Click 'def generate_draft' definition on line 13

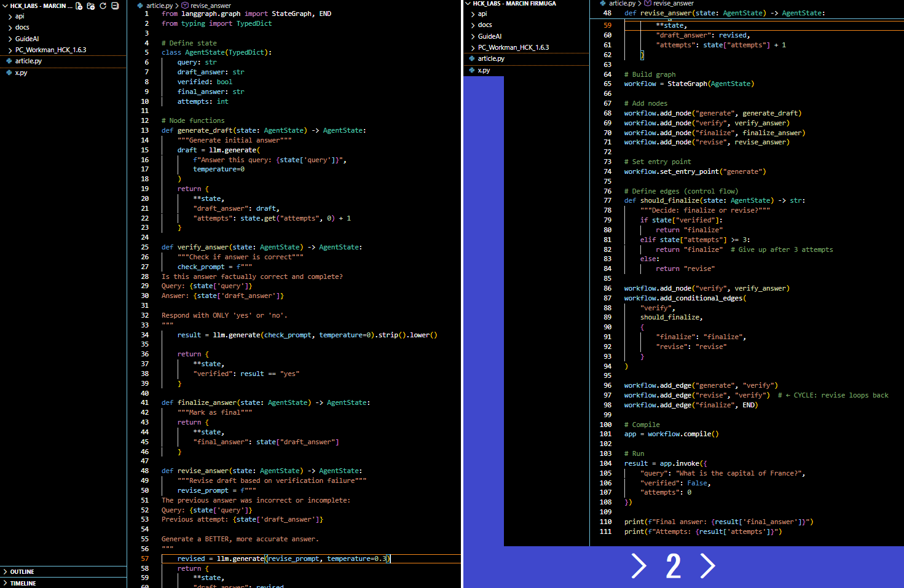click(x=264, y=130)
